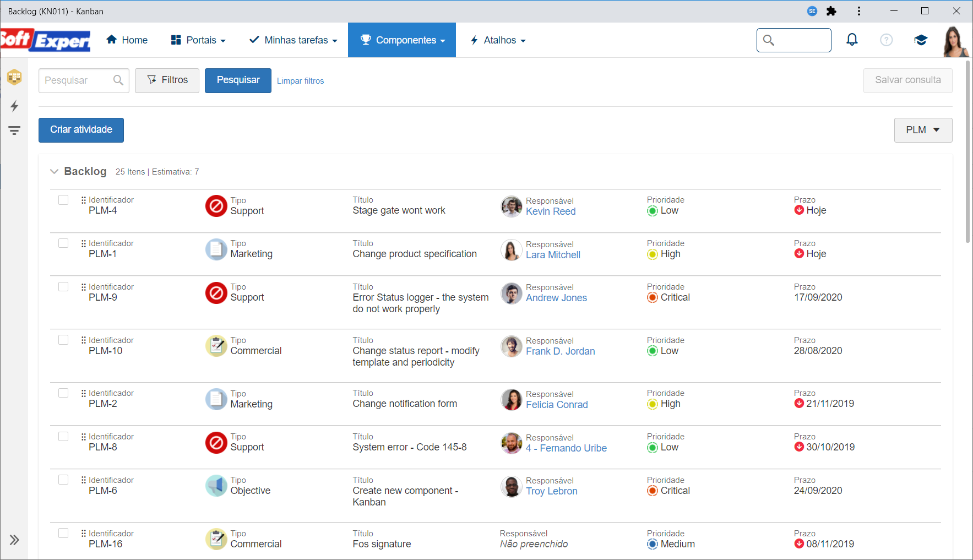973x560 pixels.
Task: Click the Salvar consulta button
Action: [907, 80]
